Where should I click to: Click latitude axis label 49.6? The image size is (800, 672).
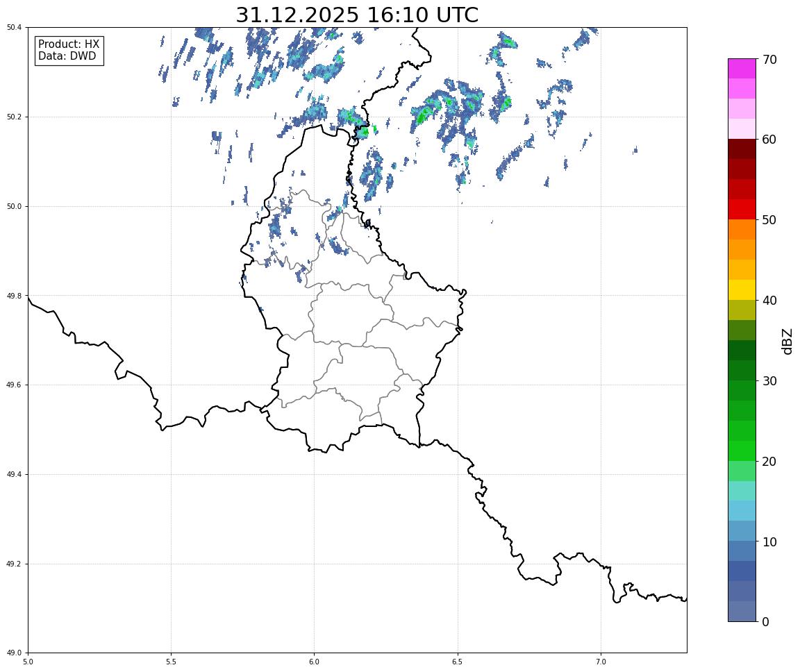pyautogui.click(x=14, y=385)
